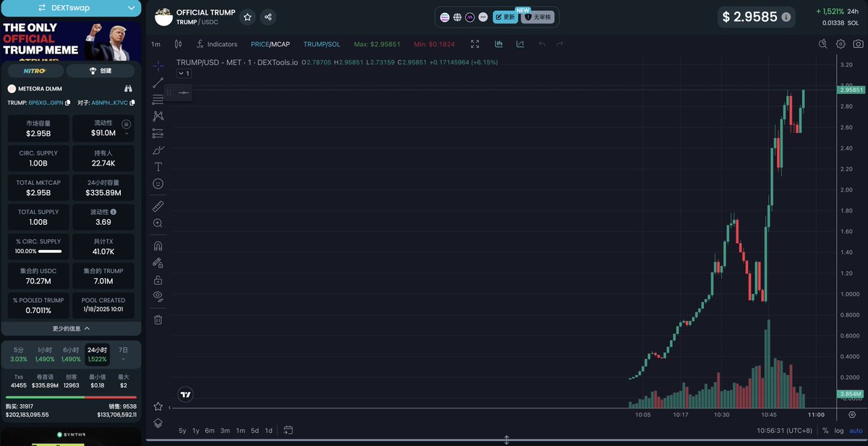
Task: Click the 创建 create button
Action: coord(101,71)
